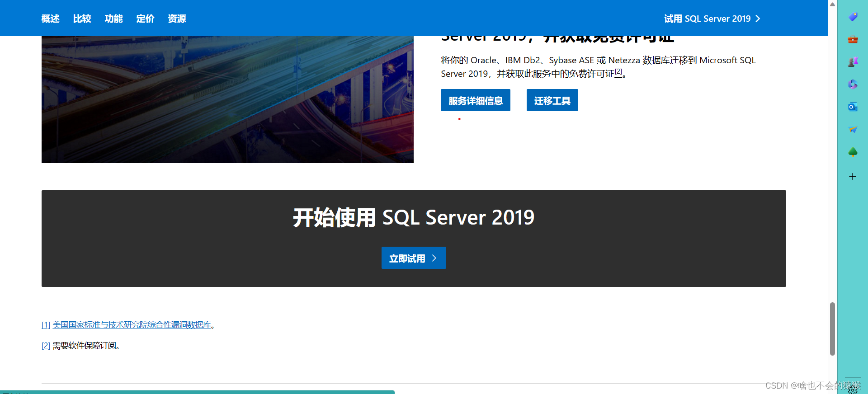Open the paper plane Drop sidebar icon
The height and width of the screenshot is (394, 868).
pyautogui.click(x=853, y=130)
